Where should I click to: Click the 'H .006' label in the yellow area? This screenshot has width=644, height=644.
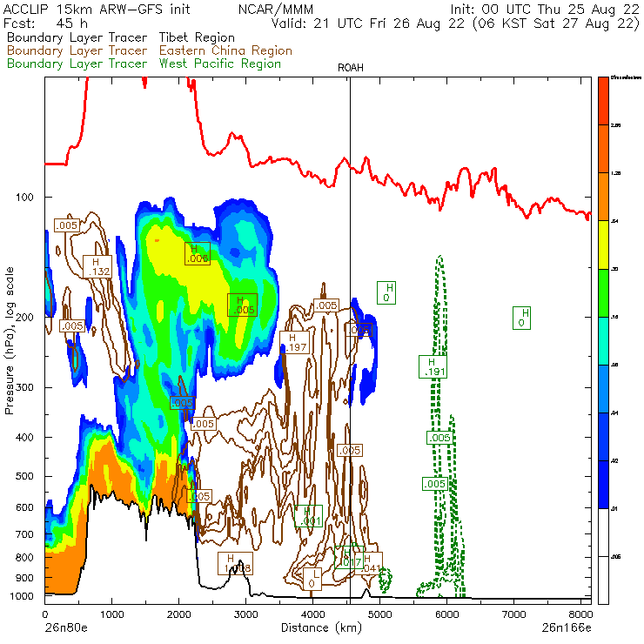tap(198, 253)
